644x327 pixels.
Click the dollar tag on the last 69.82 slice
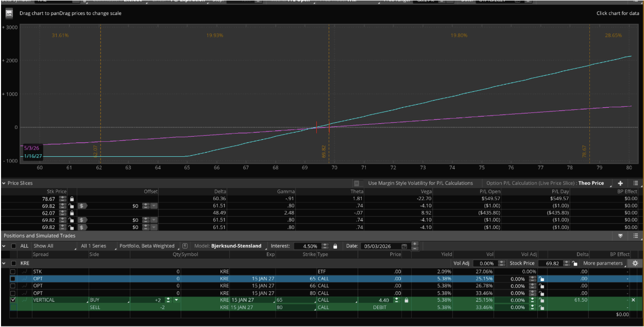[81, 227]
